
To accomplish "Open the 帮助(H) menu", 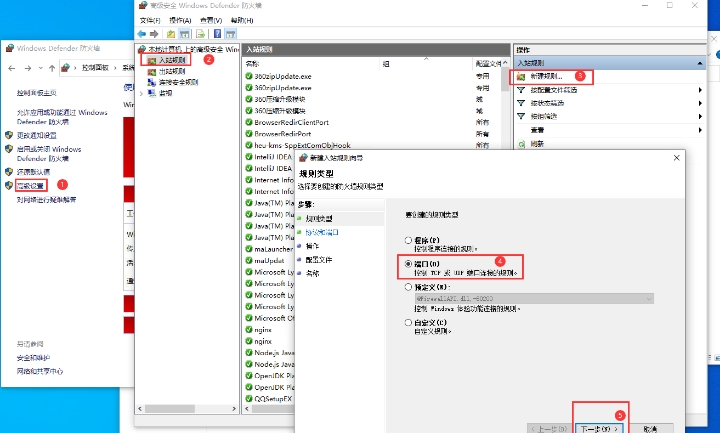I will click(x=242, y=20).
